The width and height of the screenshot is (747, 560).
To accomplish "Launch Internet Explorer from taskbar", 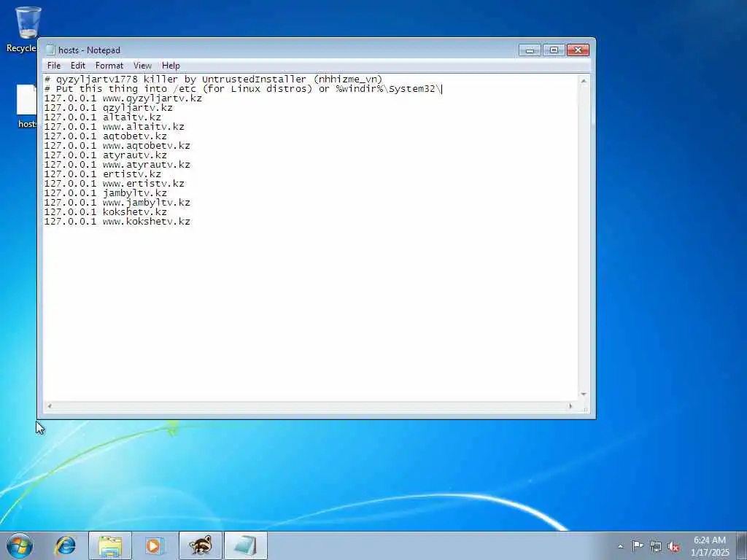I will tap(65, 545).
